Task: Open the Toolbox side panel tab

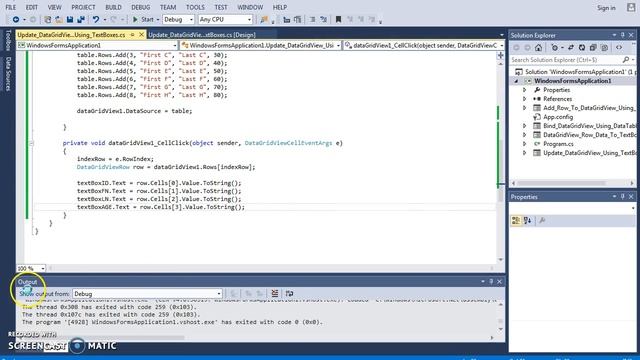Action: (8, 40)
